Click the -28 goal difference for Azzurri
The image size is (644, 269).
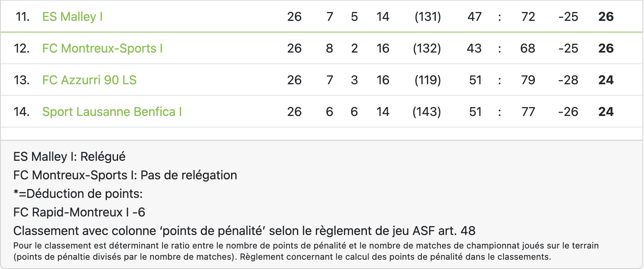(568, 80)
